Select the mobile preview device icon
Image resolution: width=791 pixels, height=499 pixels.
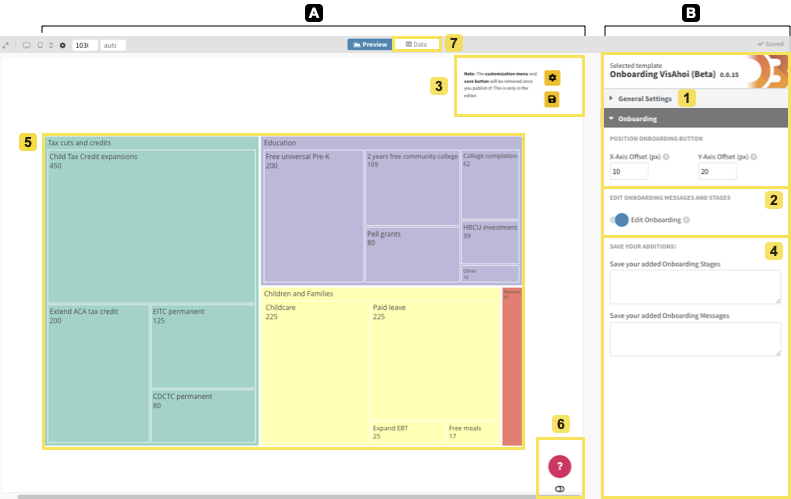coord(50,45)
